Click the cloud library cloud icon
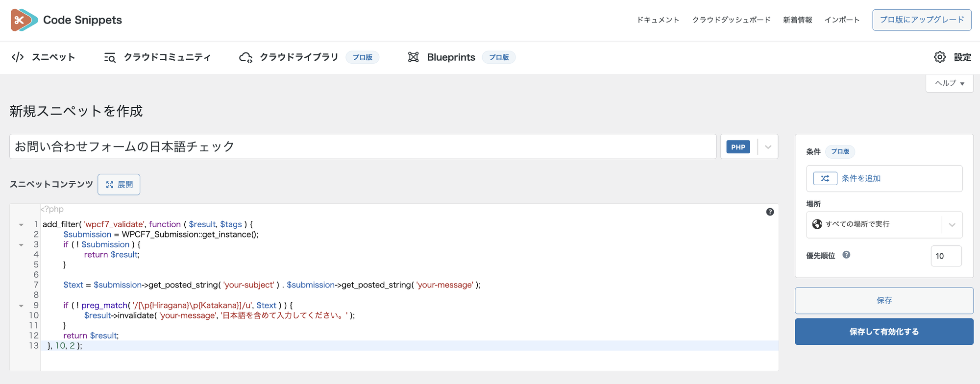The width and height of the screenshot is (980, 384). click(x=245, y=57)
